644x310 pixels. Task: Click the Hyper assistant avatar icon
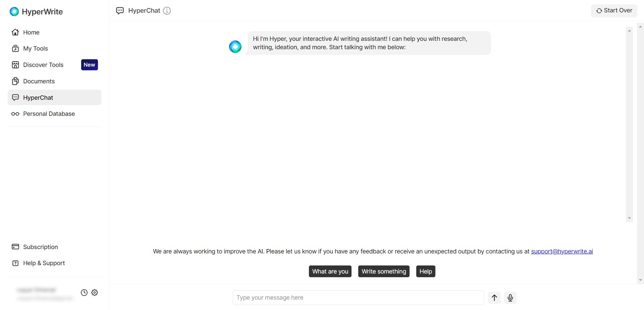pos(235,47)
